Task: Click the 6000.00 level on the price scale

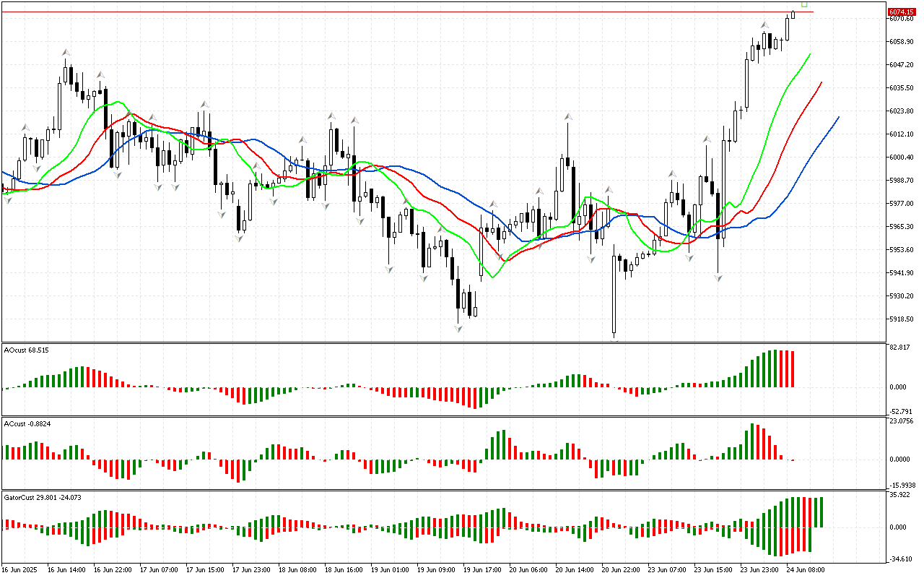Action: click(x=900, y=158)
